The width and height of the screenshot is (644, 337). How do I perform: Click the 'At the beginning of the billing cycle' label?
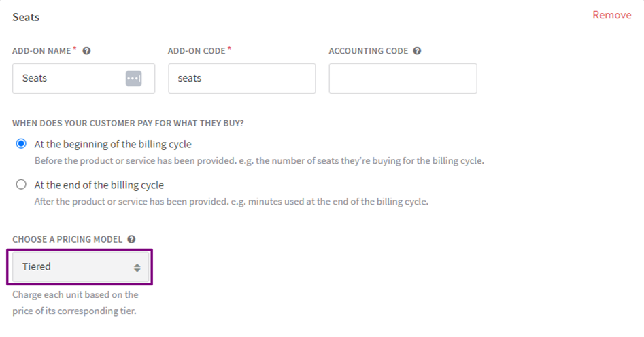point(113,144)
